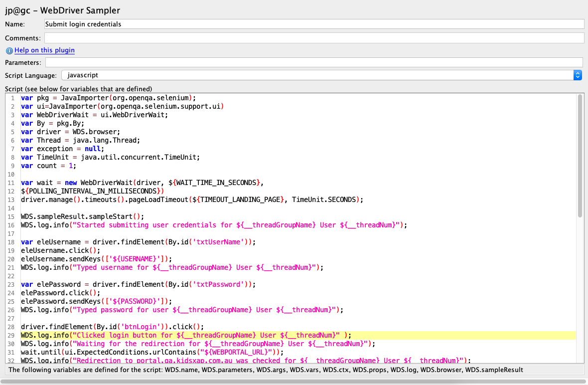This screenshot has width=588, height=385.
Task: Click the line finding element 'txtUserName'
Action: tap(138, 242)
